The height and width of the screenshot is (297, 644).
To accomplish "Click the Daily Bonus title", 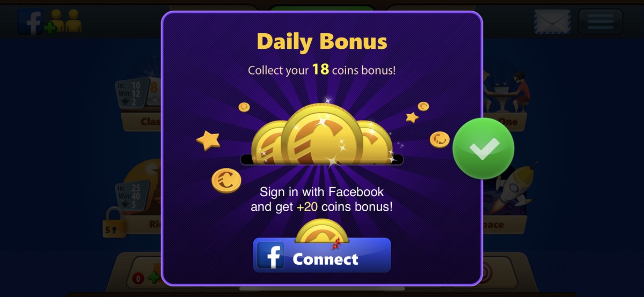I will pyautogui.click(x=322, y=42).
